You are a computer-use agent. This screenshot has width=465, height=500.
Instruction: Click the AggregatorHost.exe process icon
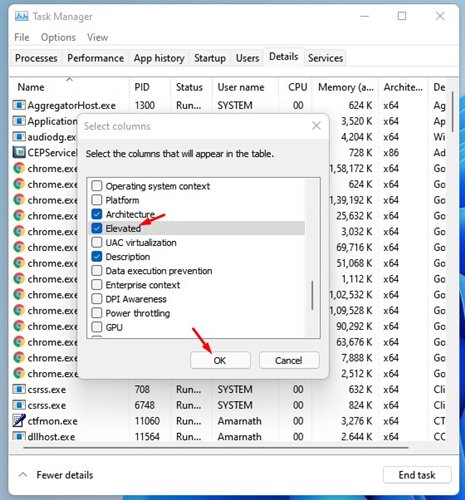[19, 105]
